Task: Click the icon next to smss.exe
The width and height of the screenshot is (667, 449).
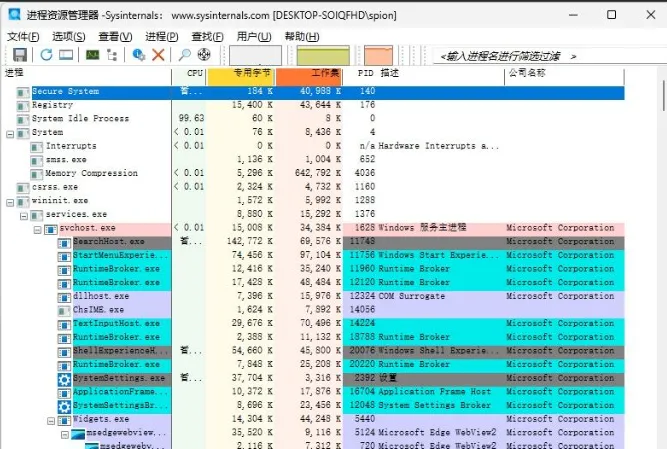Action: (37, 160)
